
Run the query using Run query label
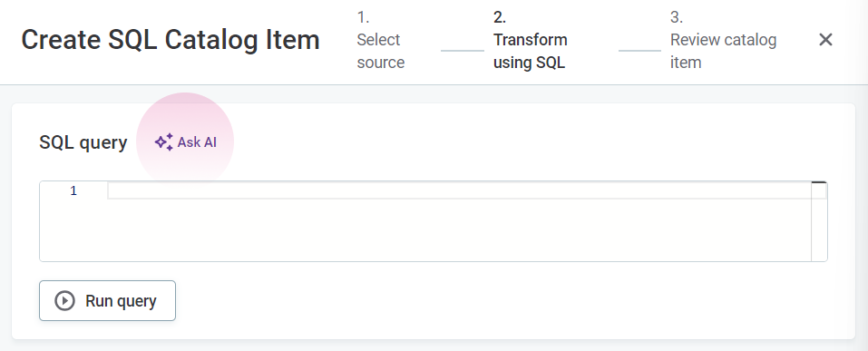coord(121,300)
